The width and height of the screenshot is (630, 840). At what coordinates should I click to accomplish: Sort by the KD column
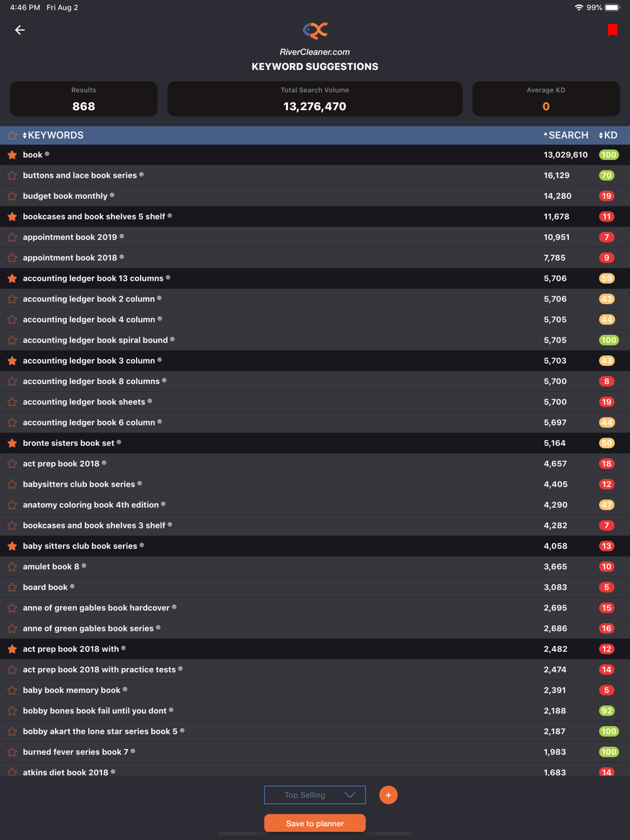click(x=608, y=135)
